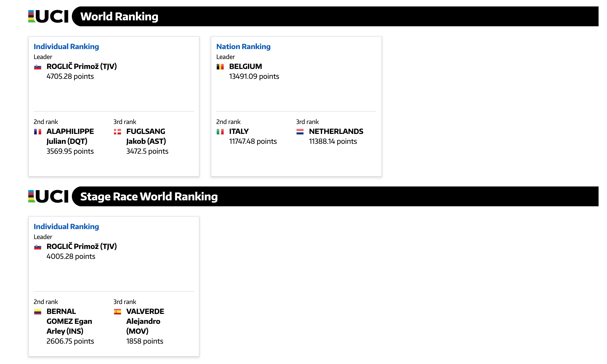Click the 3rd rank label above FUGLSANG
Image resolution: width=607 pixels, height=364 pixels.
tap(125, 122)
